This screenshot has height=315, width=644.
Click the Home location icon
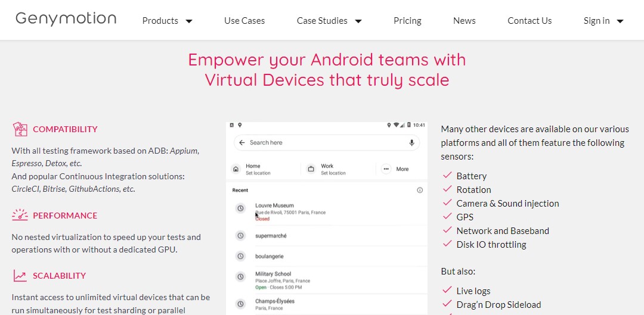coord(236,169)
